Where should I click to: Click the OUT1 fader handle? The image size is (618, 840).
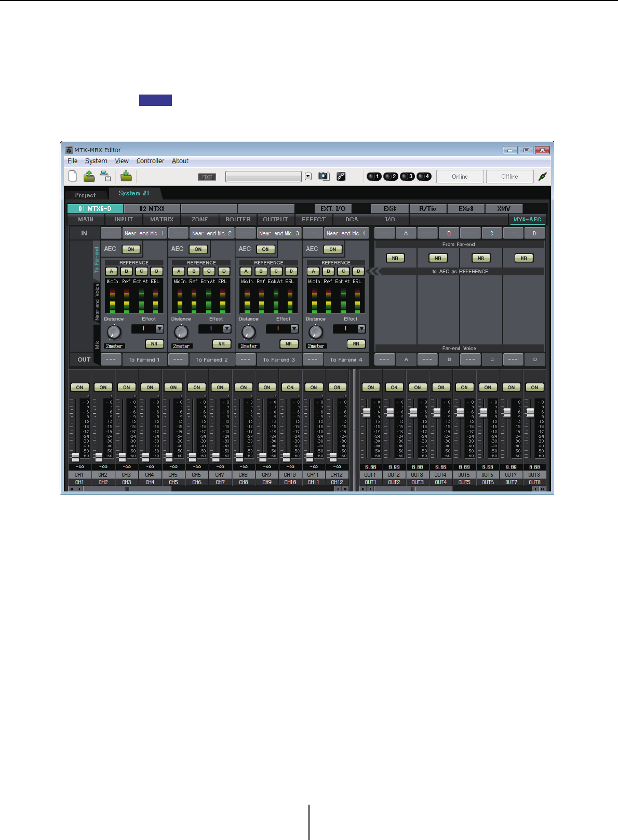click(367, 412)
